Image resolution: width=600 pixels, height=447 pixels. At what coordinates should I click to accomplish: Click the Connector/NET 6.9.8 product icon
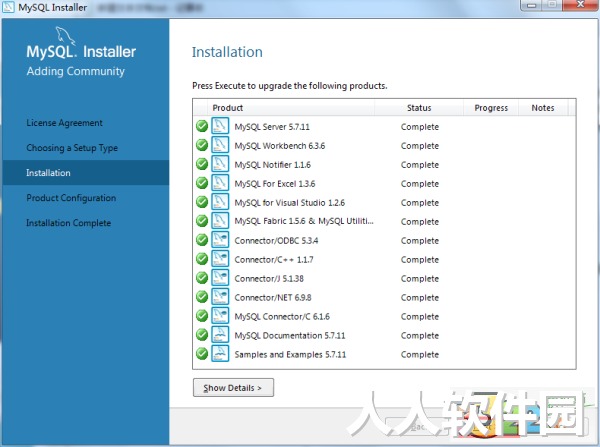click(x=220, y=296)
